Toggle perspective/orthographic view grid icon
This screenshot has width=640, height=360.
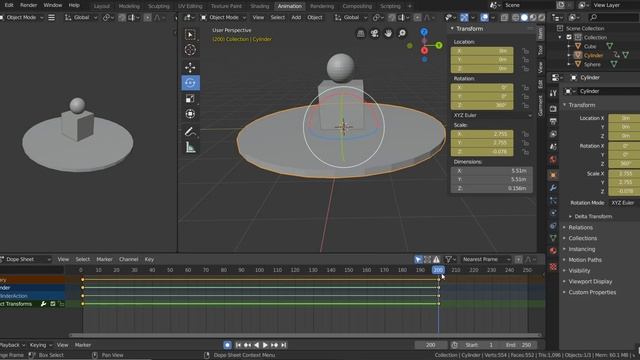[361, 33]
